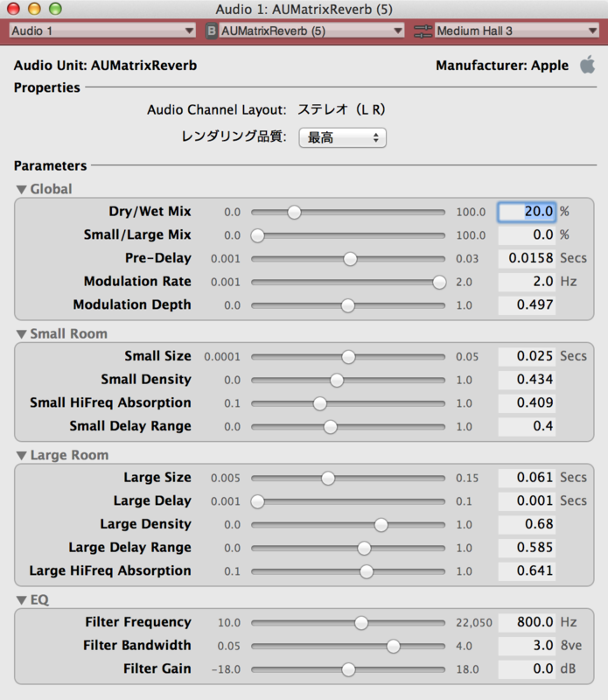The width and height of the screenshot is (608, 700).
Task: Open the preset settings sliders icon
Action: coord(423,31)
